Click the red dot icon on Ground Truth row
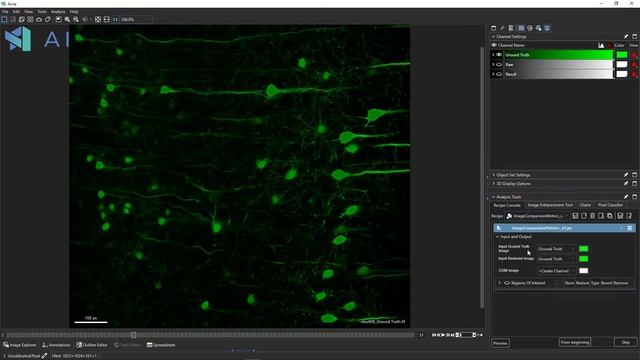This screenshot has height=360, width=640. (634, 55)
